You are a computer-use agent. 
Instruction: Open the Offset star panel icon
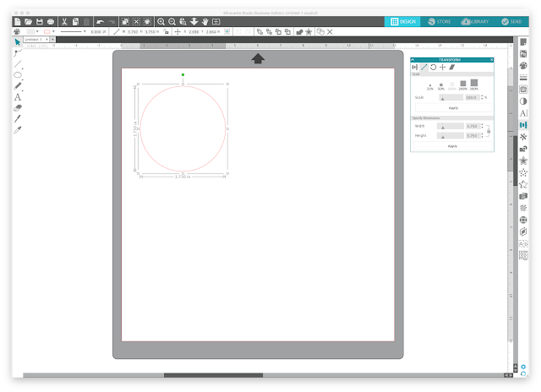tap(523, 161)
